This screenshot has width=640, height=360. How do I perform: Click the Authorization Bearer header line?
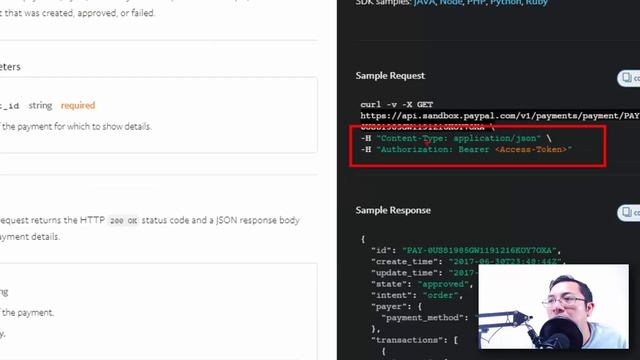(466, 149)
